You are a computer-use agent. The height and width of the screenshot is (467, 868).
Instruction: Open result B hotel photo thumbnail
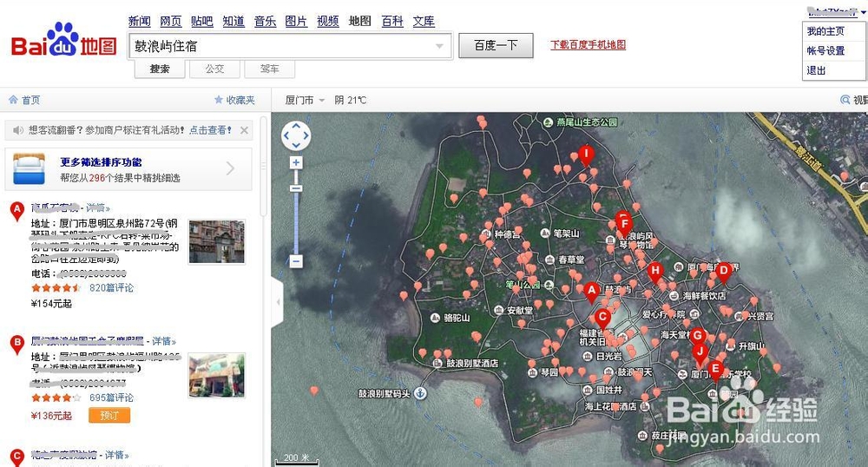pyautogui.click(x=216, y=375)
